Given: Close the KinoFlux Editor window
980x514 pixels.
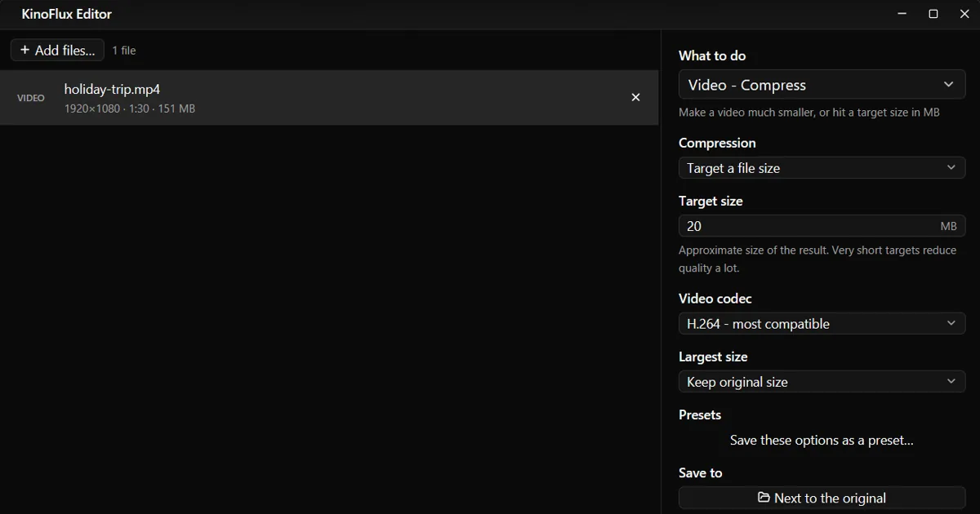Looking at the screenshot, I should click(x=964, y=14).
